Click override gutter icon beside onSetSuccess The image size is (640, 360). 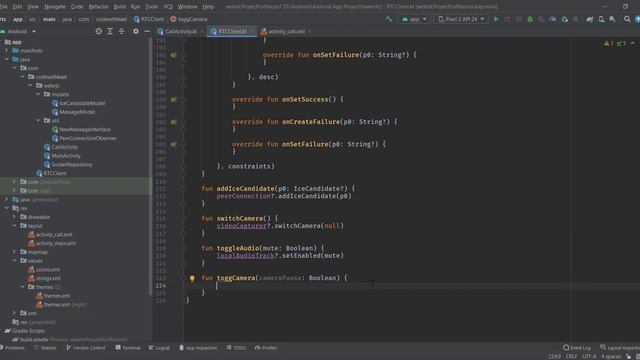point(173,100)
